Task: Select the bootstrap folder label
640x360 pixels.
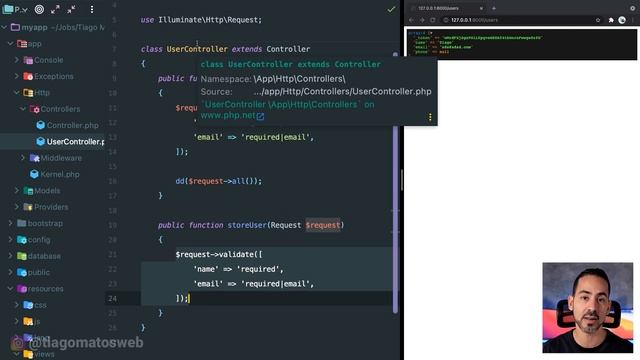Action: 45,223
